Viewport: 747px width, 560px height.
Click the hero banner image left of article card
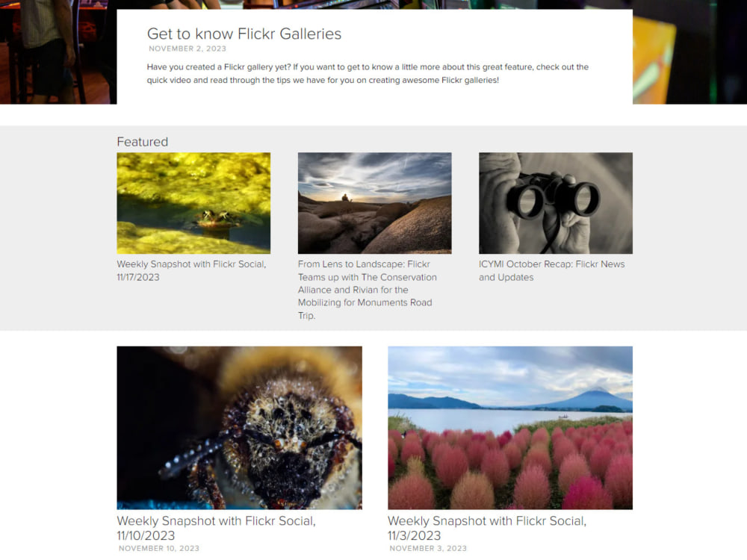click(58, 52)
